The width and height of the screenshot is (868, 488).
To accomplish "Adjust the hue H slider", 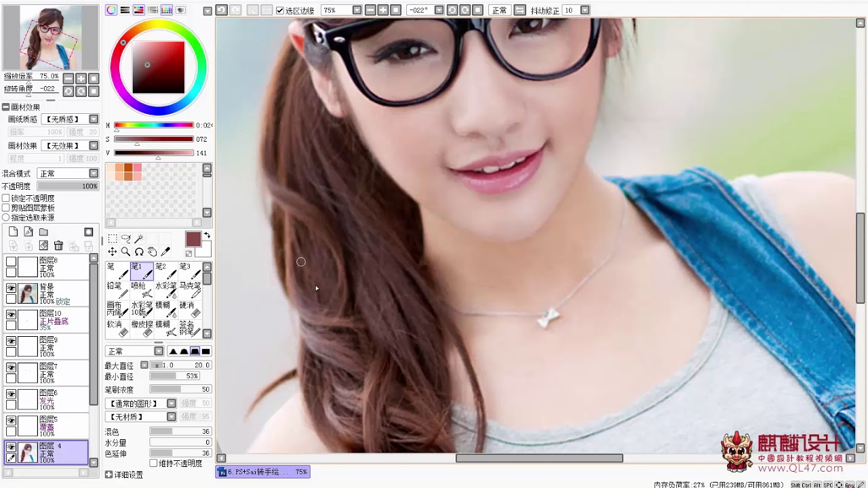I will click(x=154, y=125).
